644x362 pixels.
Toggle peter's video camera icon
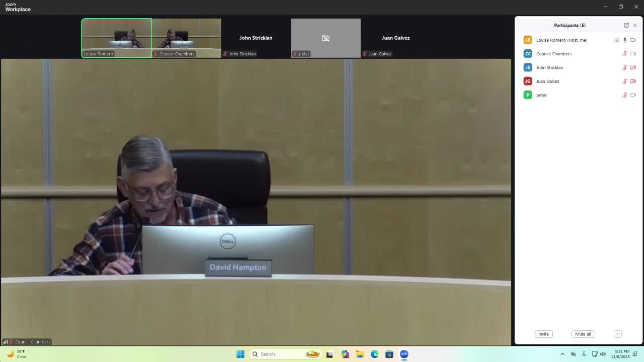tap(633, 95)
